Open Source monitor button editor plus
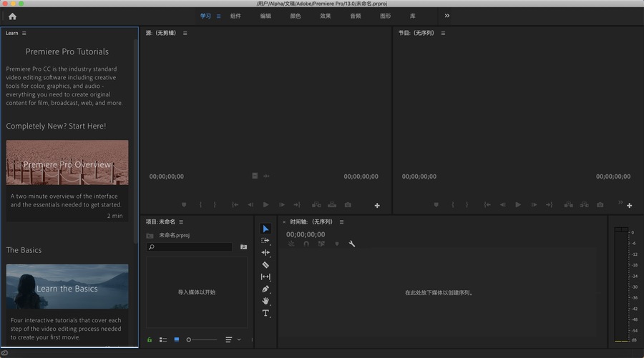 377,206
